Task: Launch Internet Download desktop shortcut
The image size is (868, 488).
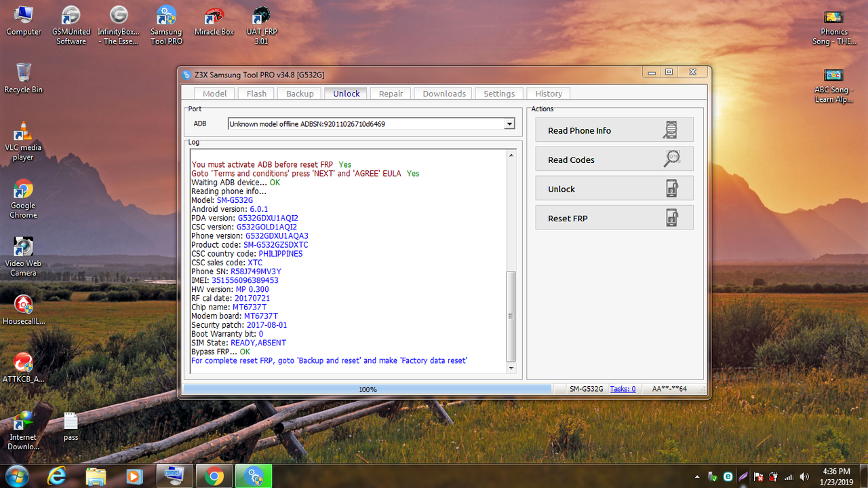Action: (23, 430)
